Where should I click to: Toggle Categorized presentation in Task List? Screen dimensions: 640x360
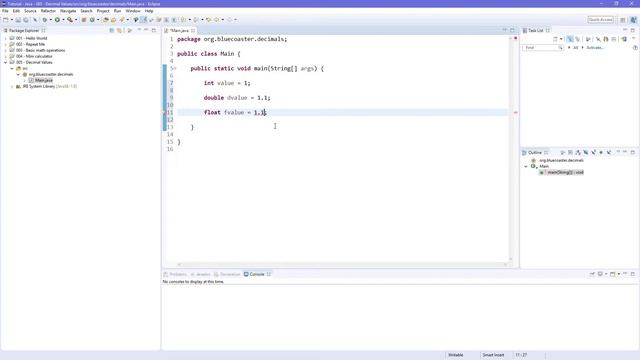pos(570,39)
